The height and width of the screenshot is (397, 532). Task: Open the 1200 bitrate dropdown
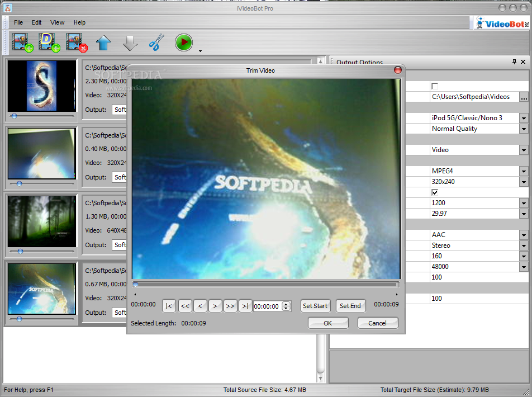click(x=524, y=203)
